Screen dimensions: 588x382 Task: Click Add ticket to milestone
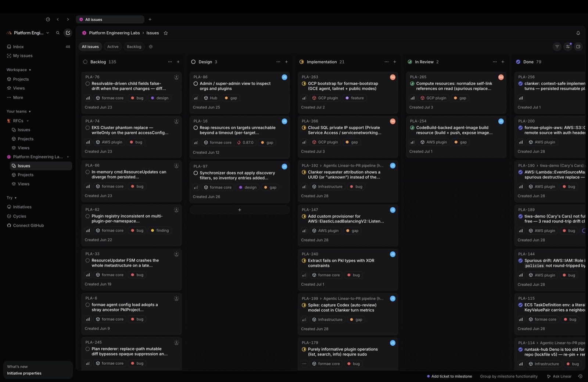449,376
